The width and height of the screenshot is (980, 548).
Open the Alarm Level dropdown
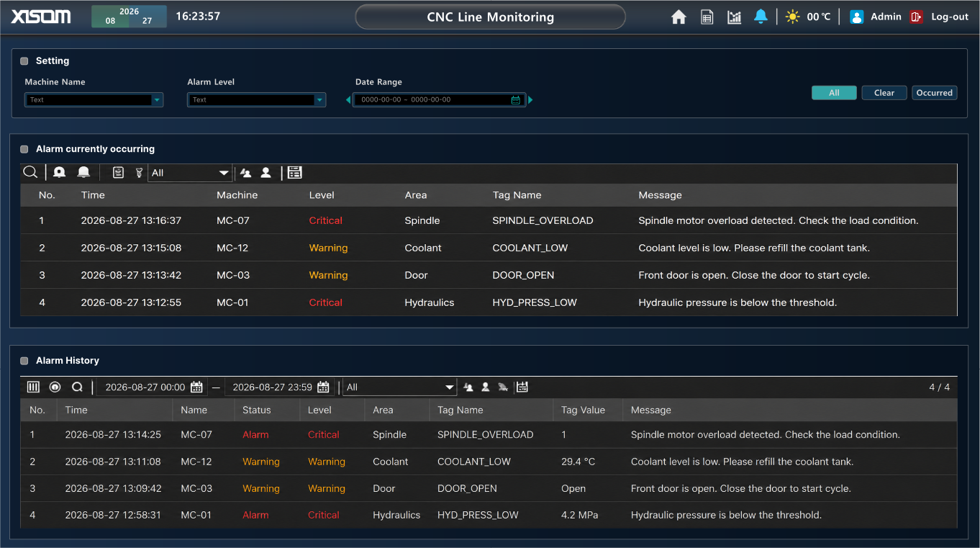257,100
